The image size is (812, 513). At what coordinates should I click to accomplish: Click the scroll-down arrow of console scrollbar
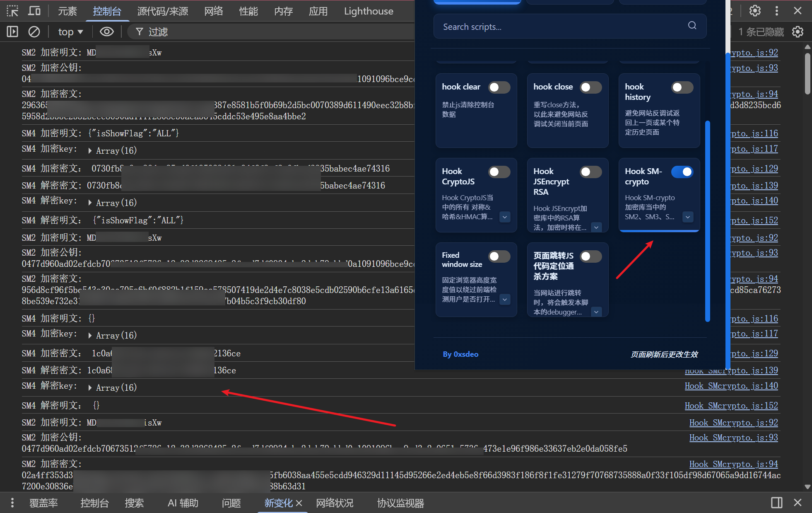click(807, 487)
